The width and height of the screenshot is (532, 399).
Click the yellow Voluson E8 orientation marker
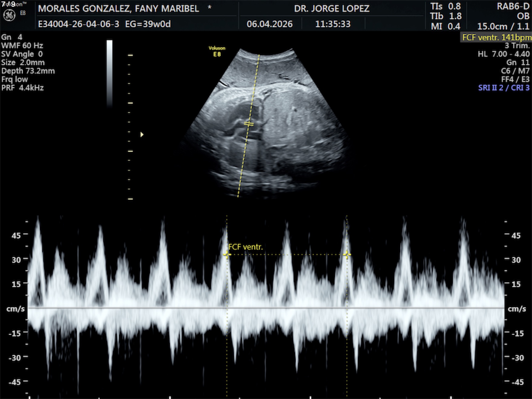[x=217, y=51]
